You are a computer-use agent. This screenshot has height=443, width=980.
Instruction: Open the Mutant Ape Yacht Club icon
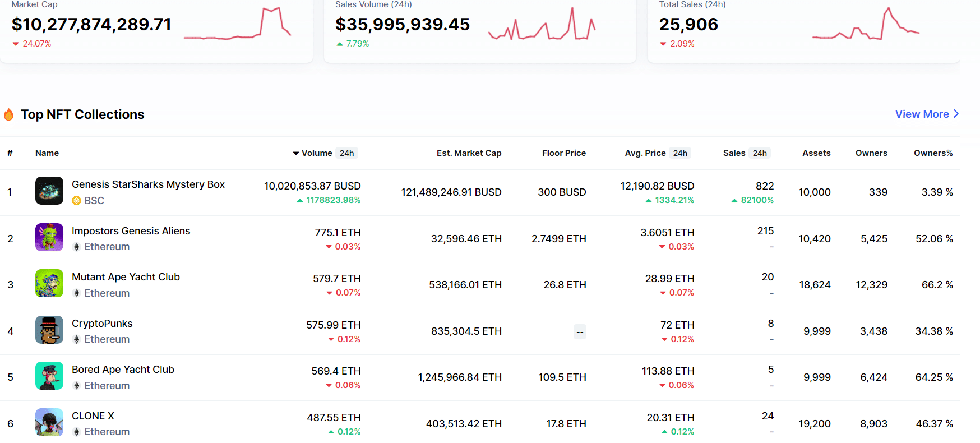coord(49,283)
